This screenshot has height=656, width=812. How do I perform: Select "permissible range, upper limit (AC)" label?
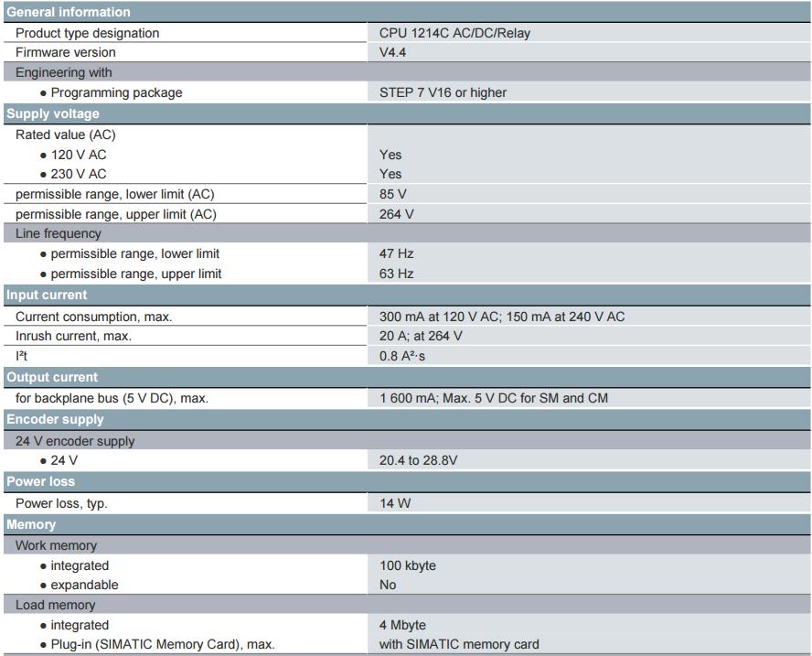[116, 214]
